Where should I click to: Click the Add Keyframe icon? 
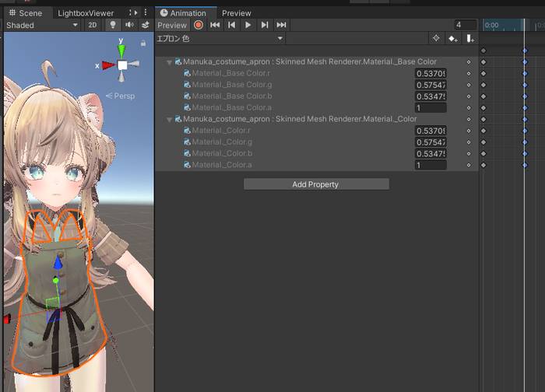452,39
